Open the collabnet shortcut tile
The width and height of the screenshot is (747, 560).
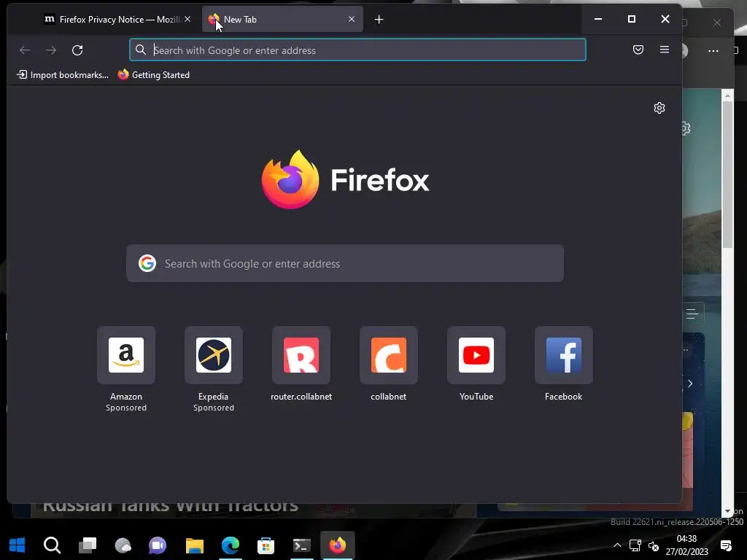pyautogui.click(x=389, y=355)
